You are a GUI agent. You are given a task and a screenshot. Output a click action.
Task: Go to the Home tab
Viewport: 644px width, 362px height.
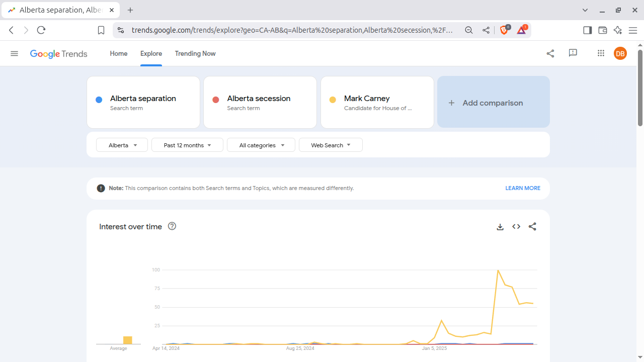point(119,53)
